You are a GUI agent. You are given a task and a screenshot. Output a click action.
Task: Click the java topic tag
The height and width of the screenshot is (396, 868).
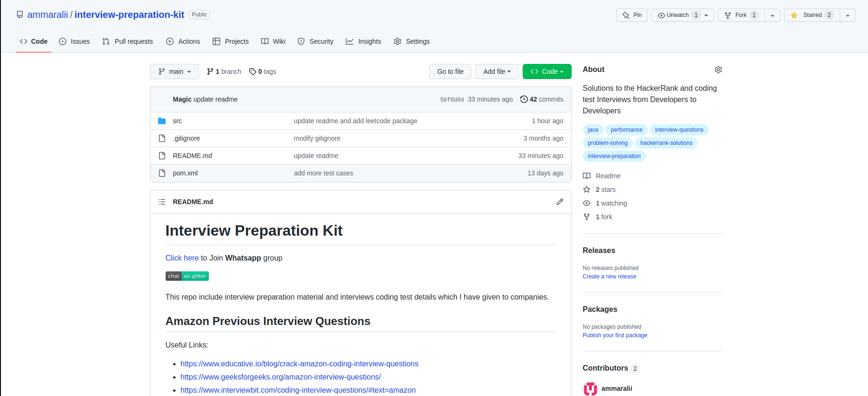point(593,130)
